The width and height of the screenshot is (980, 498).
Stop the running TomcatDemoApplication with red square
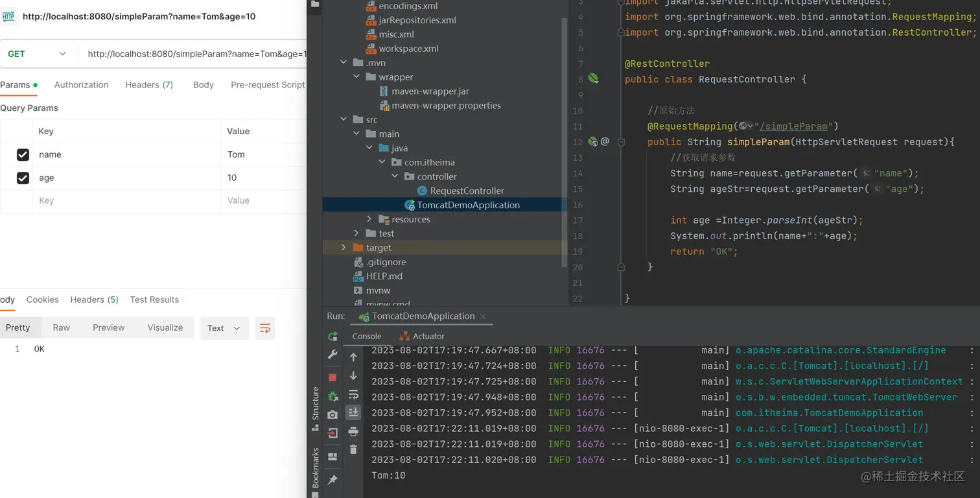point(332,377)
